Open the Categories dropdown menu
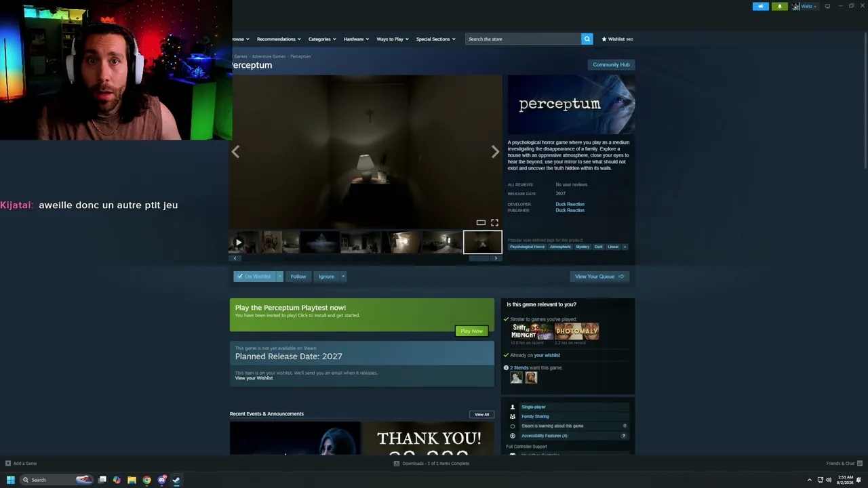 [322, 39]
